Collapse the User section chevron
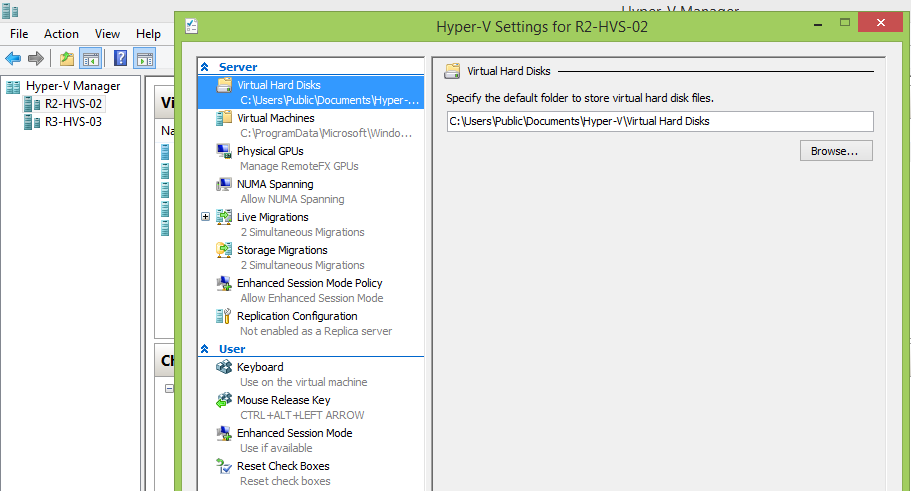Screen dimensions: 911x491 (205, 349)
